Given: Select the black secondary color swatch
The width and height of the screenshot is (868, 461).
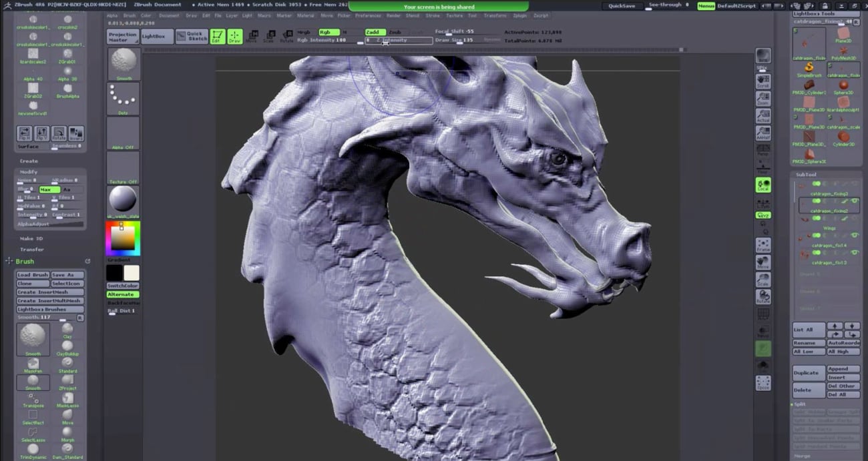Looking at the screenshot, I should pyautogui.click(x=114, y=272).
